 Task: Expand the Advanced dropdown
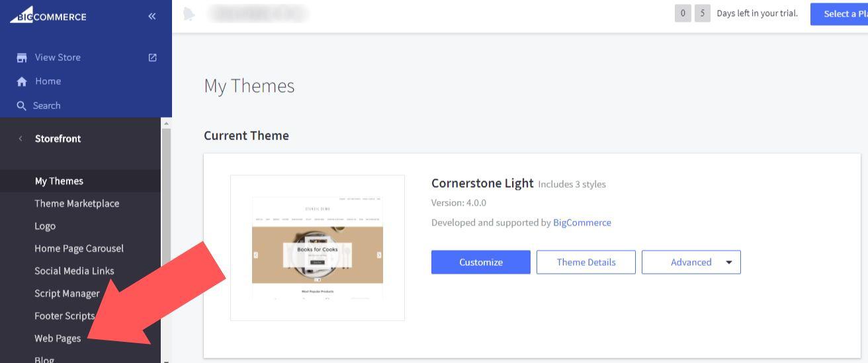[x=691, y=262]
